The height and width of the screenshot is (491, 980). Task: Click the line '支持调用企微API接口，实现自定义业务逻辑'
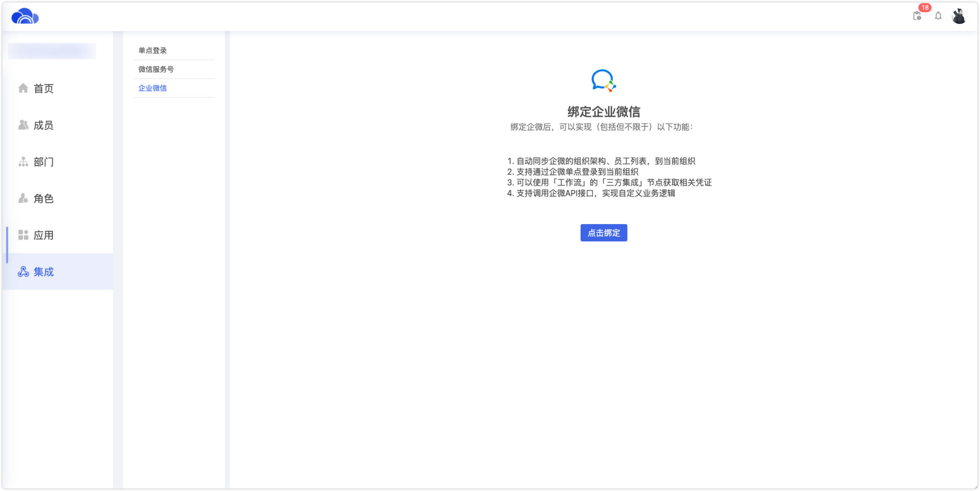point(595,193)
